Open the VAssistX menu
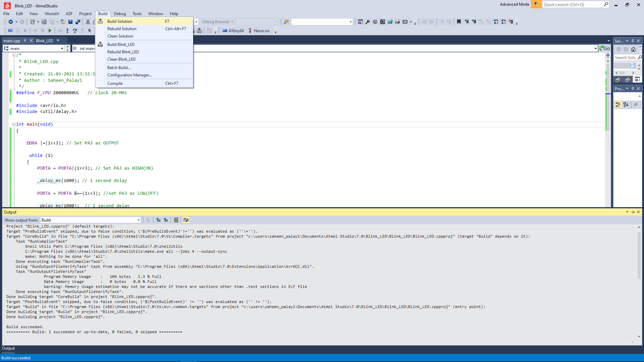The height and width of the screenshot is (362, 644). (52, 14)
